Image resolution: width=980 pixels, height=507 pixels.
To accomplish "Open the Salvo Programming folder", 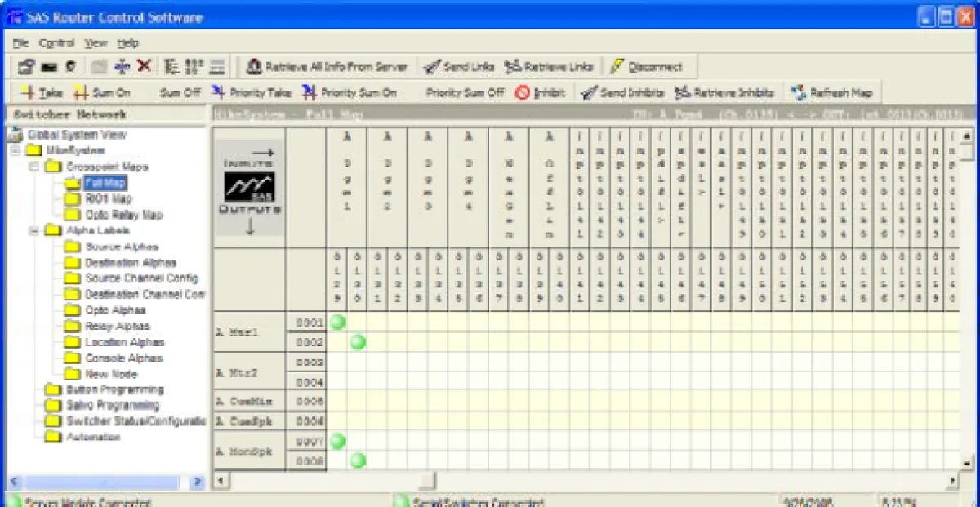I will 113,406.
